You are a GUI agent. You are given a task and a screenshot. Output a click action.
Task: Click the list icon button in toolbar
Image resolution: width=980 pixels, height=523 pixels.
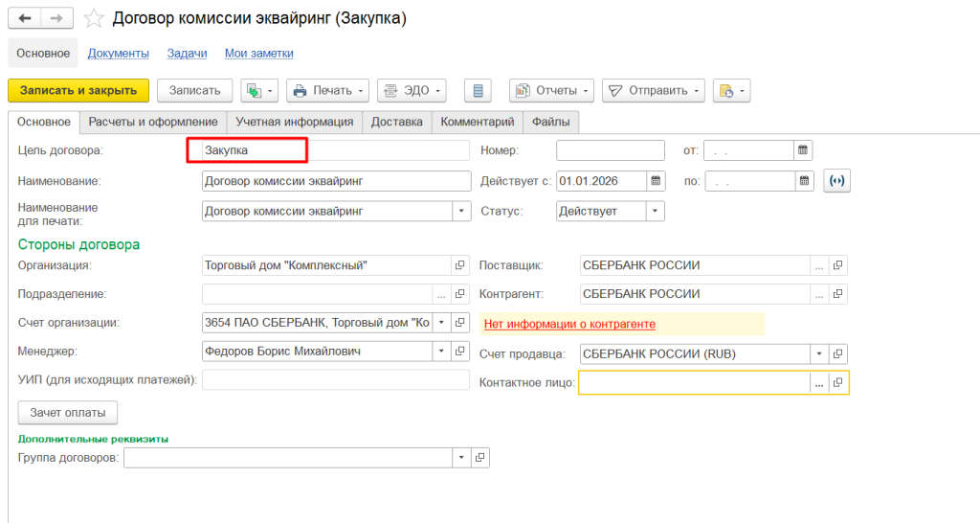[x=478, y=90]
